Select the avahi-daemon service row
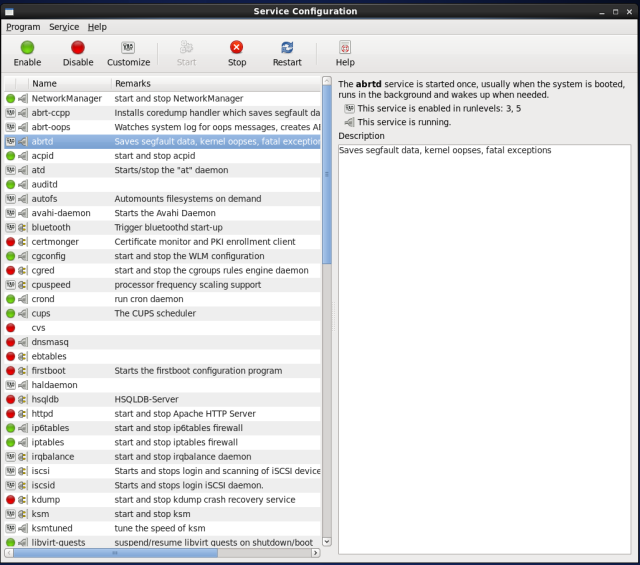The image size is (640, 565). click(x=162, y=213)
